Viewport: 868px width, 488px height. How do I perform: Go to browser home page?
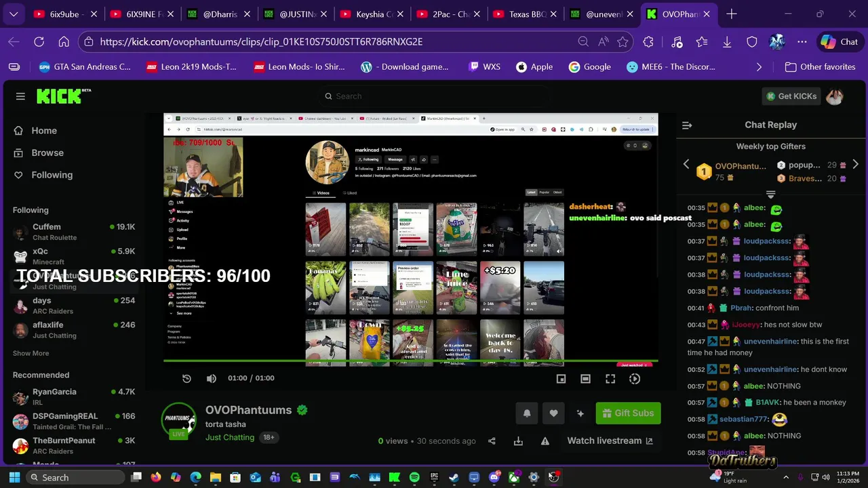coord(64,42)
